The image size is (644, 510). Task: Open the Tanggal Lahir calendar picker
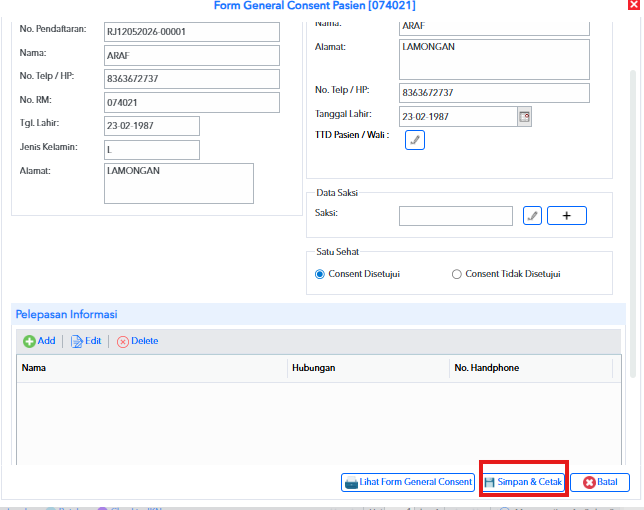pyautogui.click(x=524, y=117)
